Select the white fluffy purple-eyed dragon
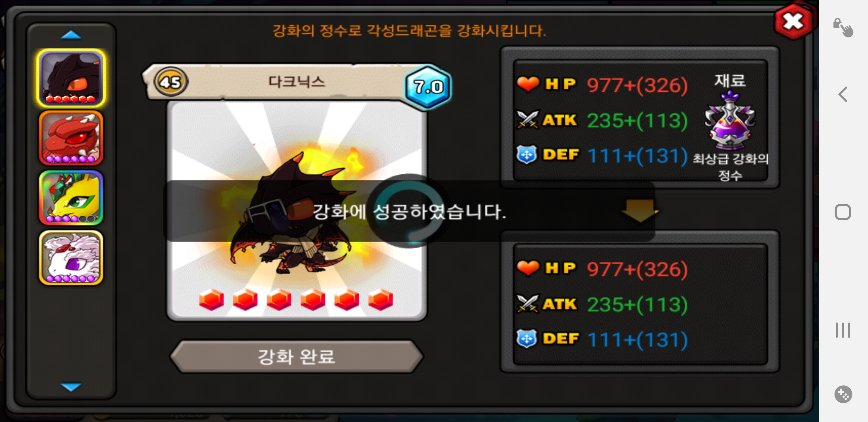The width and height of the screenshot is (868, 422). click(x=71, y=258)
